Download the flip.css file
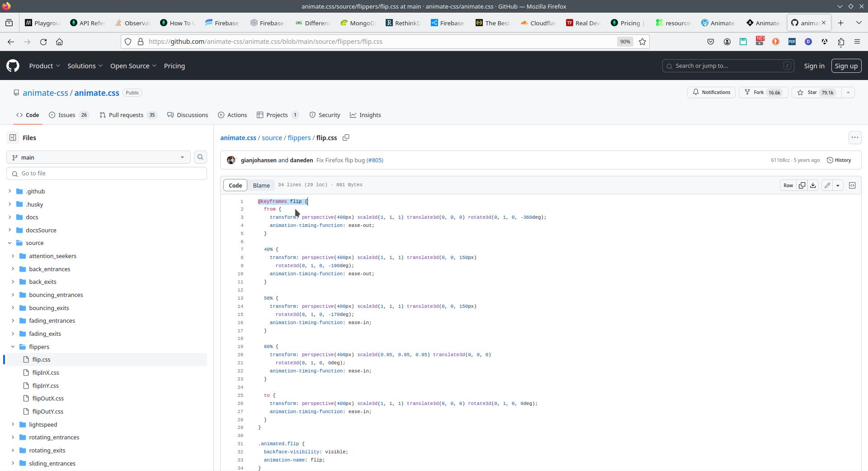This screenshot has height=471, width=868. 813,185
